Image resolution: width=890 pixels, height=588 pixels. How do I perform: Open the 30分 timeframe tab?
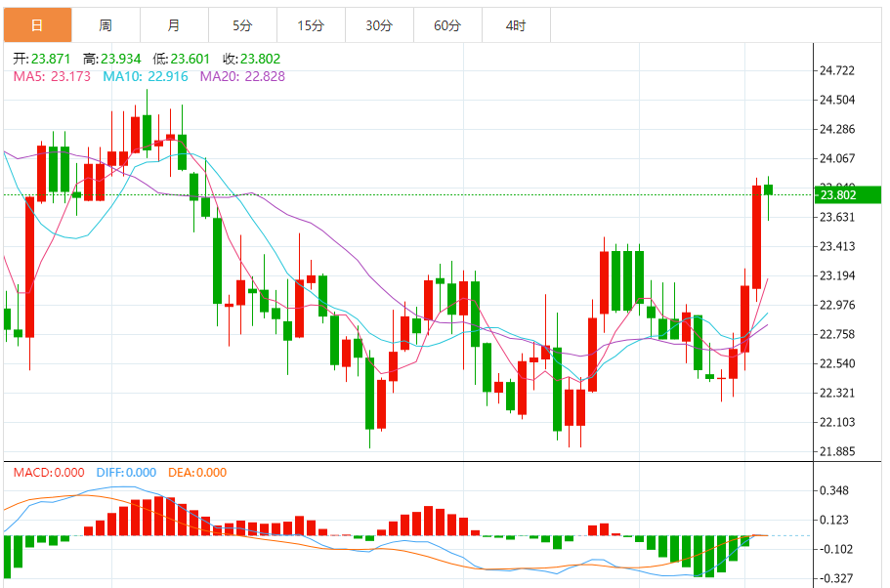pos(380,25)
